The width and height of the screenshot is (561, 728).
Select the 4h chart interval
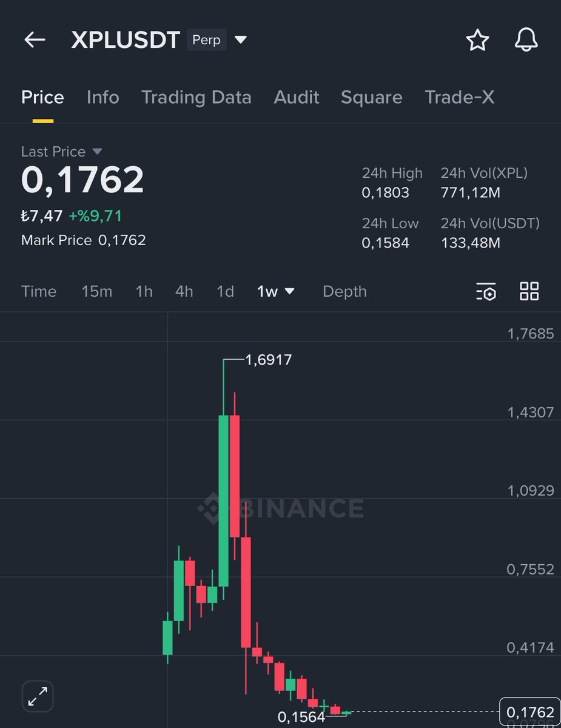184,291
